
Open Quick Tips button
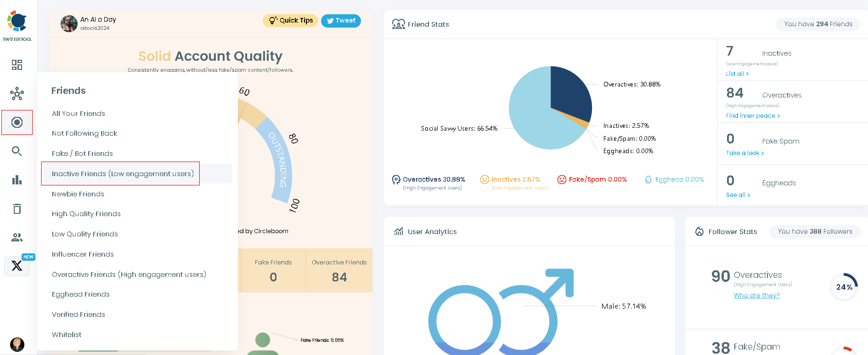click(x=290, y=20)
